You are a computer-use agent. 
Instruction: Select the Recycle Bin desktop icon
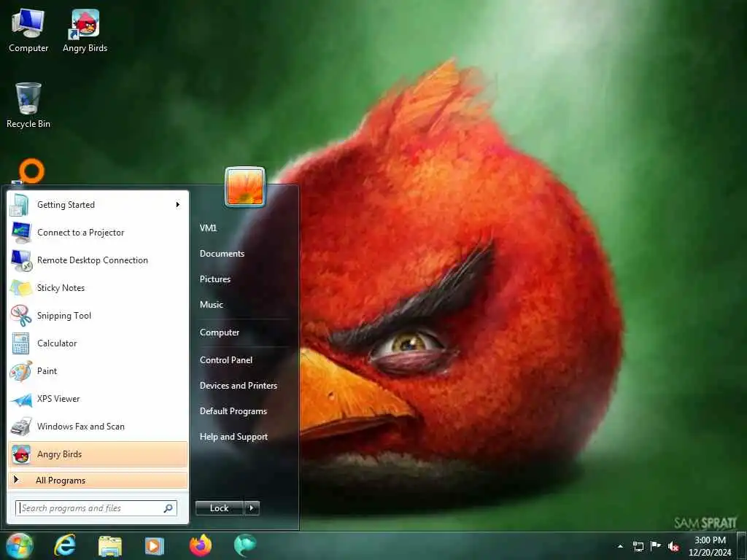point(28,106)
